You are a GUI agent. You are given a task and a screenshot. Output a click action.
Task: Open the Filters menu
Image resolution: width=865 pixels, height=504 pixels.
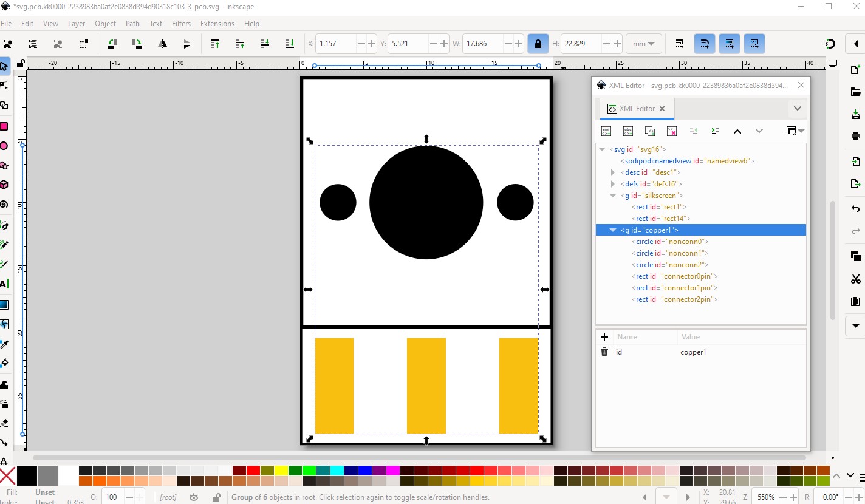point(181,24)
